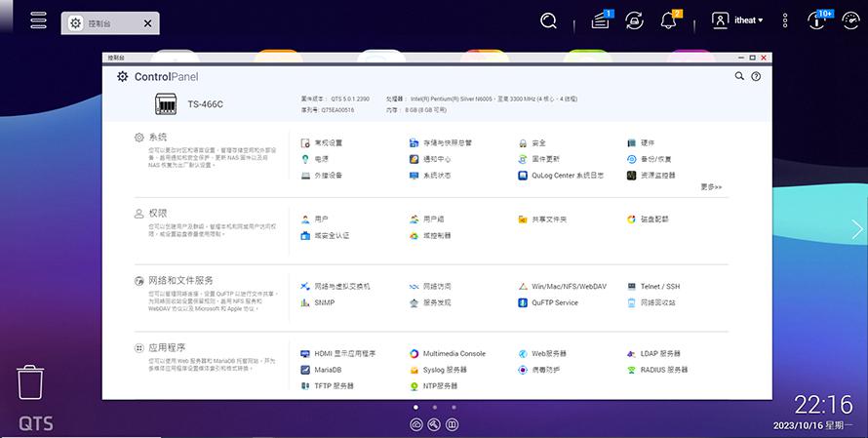This screenshot has height=438, width=868.
Task: Open Notification Center (通知中心) item
Action: click(x=430, y=159)
